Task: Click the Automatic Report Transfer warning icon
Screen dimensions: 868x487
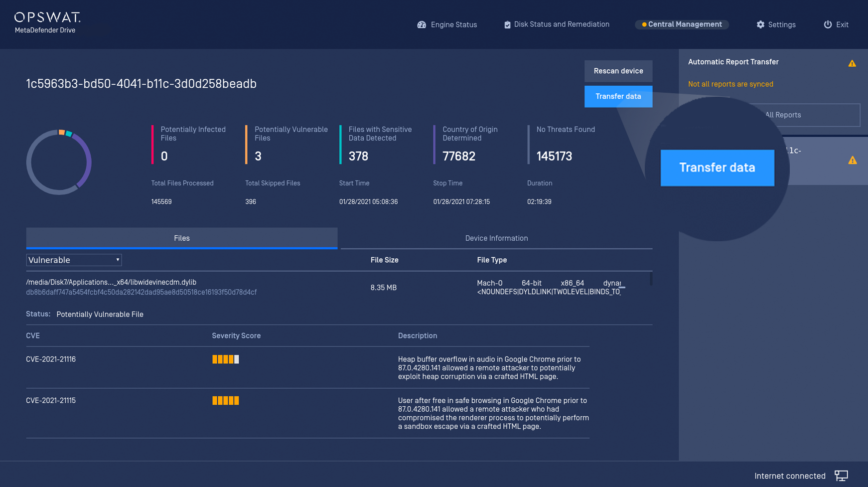Action: pos(852,63)
